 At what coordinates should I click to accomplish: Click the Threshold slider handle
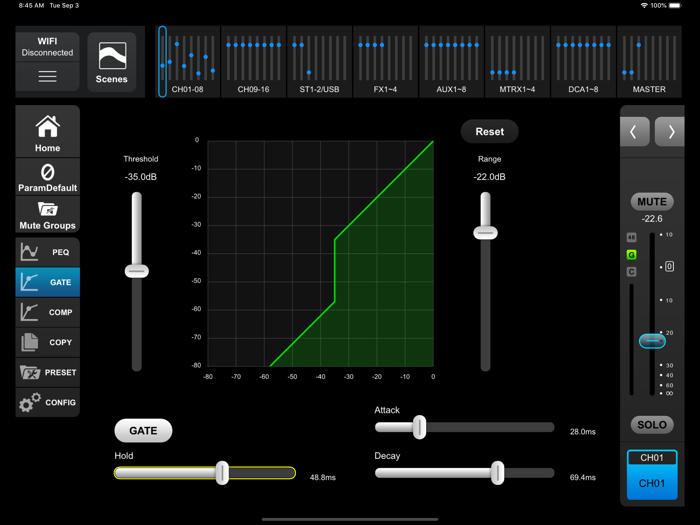click(x=137, y=271)
